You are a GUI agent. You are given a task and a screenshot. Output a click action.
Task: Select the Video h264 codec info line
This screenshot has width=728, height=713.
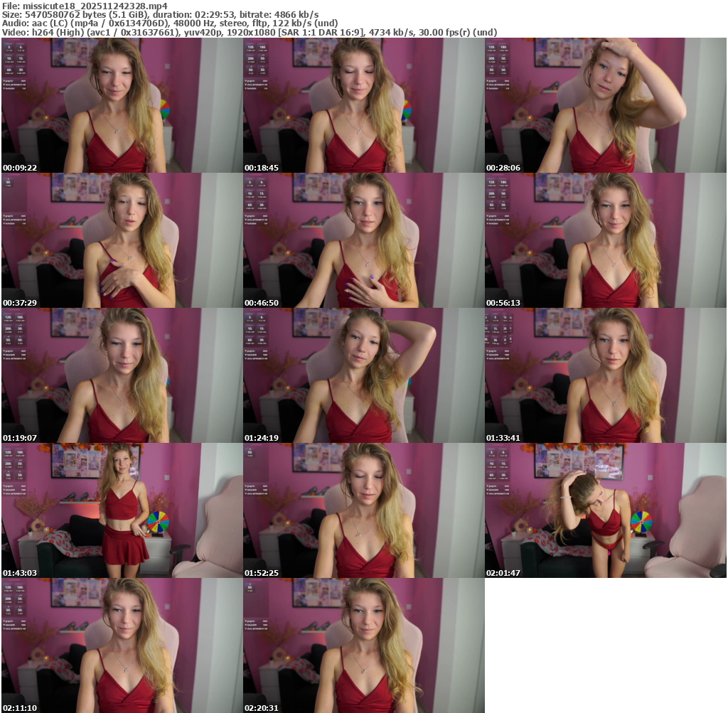tap(250, 33)
